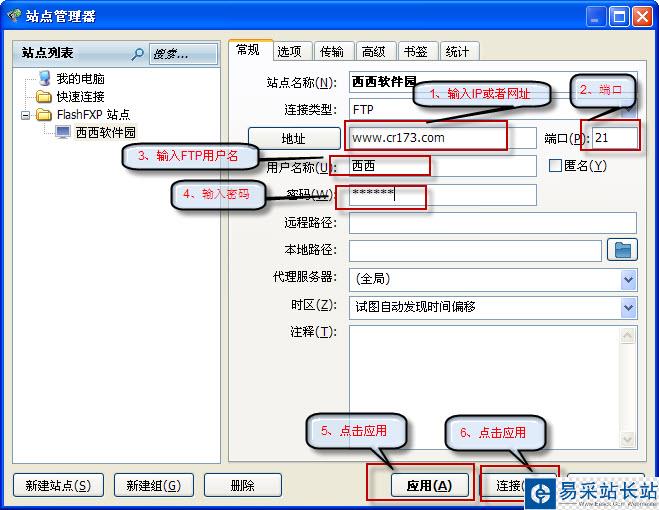The image size is (659, 510).
Task: Click the Site Manager title bar app icon
Action: (x=14, y=16)
